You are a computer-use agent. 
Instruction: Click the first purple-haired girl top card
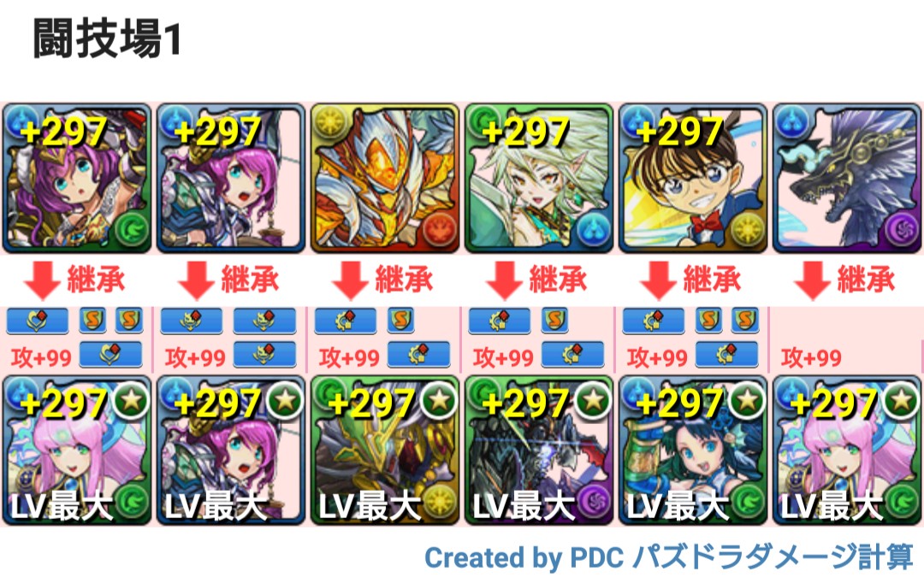(x=77, y=179)
